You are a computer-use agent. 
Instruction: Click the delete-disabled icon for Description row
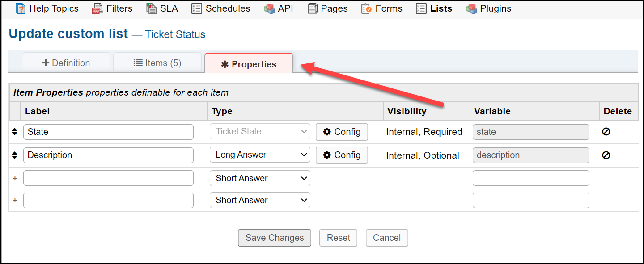(606, 155)
